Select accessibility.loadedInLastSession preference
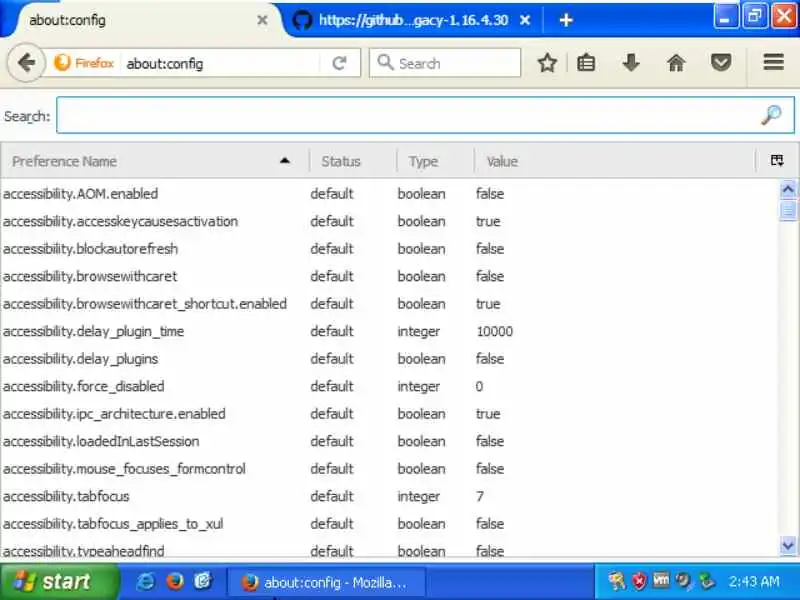 coord(390,441)
